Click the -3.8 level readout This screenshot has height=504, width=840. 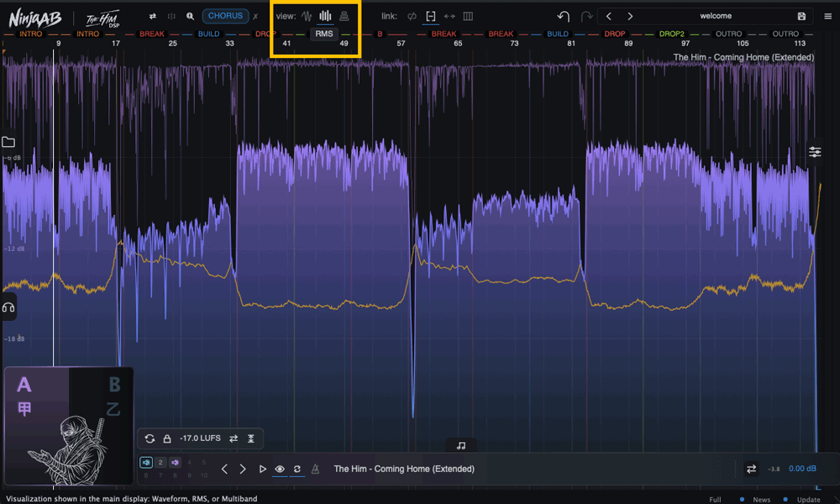pos(774,470)
